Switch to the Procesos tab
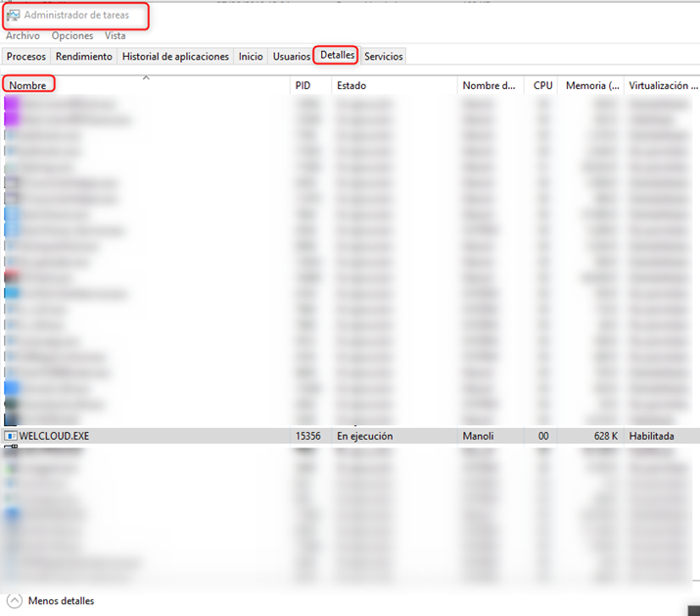700x616 pixels. pos(26,57)
